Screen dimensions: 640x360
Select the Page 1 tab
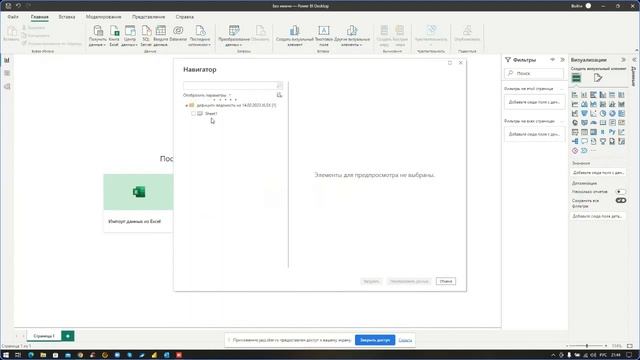[x=44, y=336]
